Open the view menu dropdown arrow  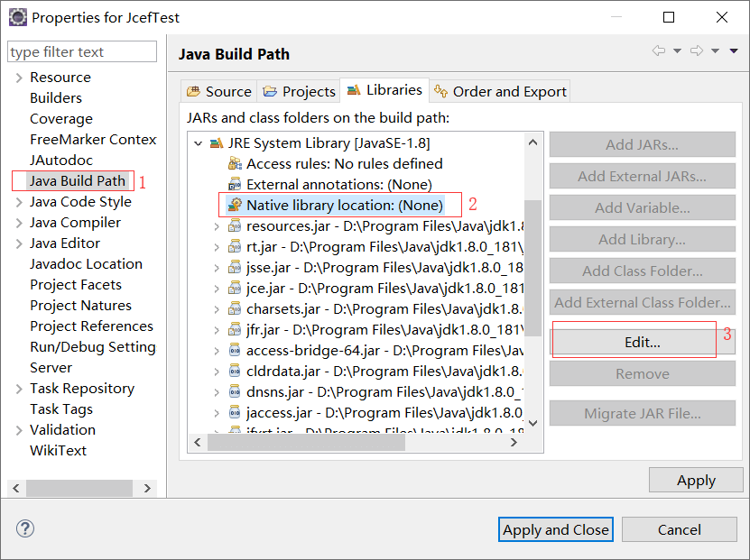(734, 51)
